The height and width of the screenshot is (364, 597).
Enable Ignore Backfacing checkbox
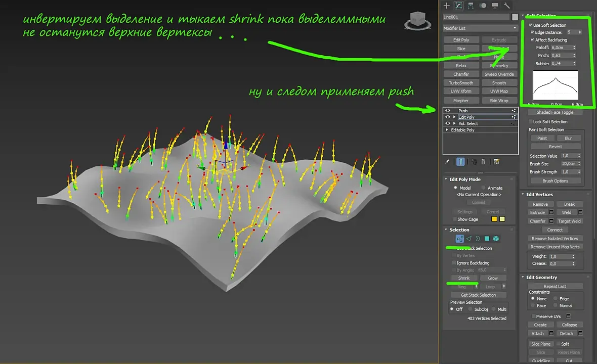tap(454, 263)
